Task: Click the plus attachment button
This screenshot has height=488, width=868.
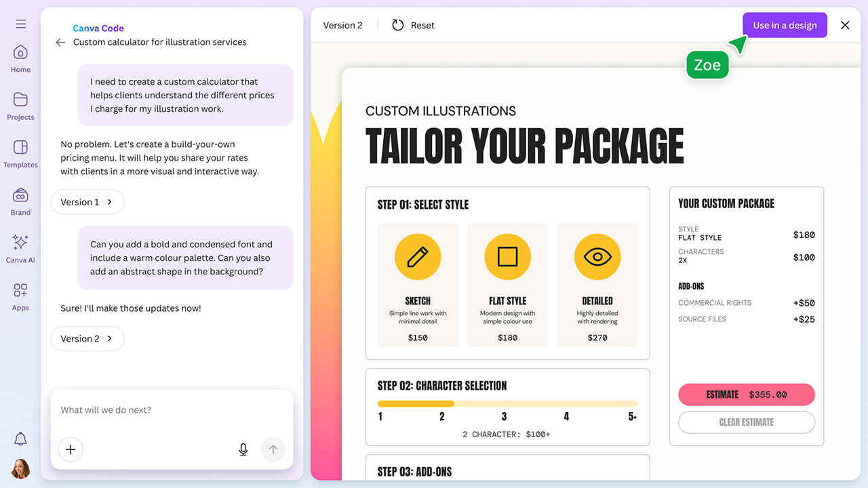Action: 71,449
